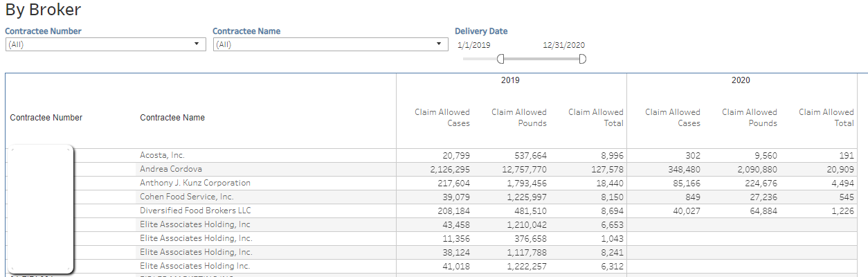Click the 6,312 total value
This screenshot has width=868, height=277.
(612, 267)
